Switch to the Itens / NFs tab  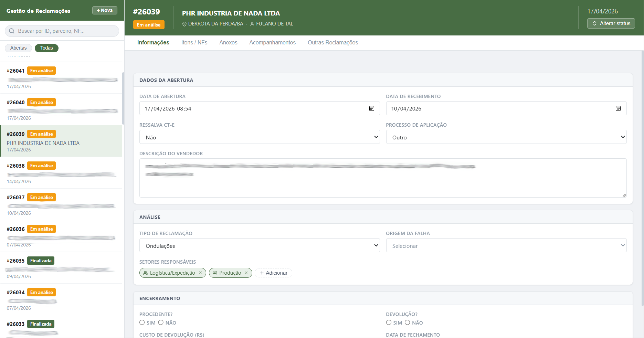[x=194, y=43]
